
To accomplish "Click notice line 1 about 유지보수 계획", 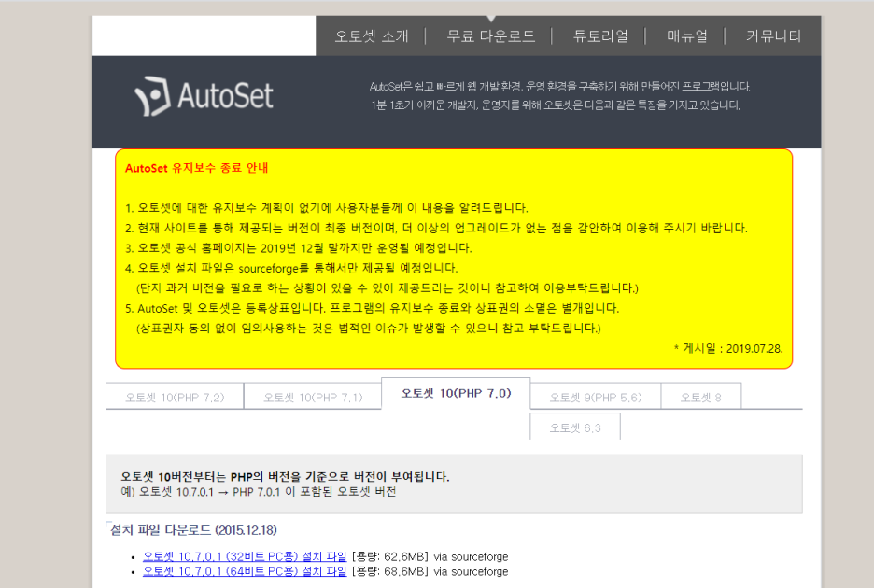I will click(x=326, y=208).
